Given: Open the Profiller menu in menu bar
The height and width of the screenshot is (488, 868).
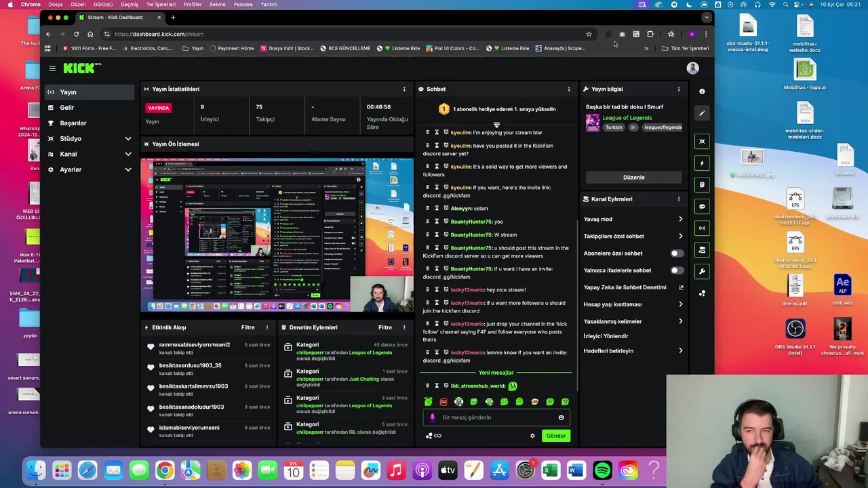Looking at the screenshot, I should (x=193, y=4).
